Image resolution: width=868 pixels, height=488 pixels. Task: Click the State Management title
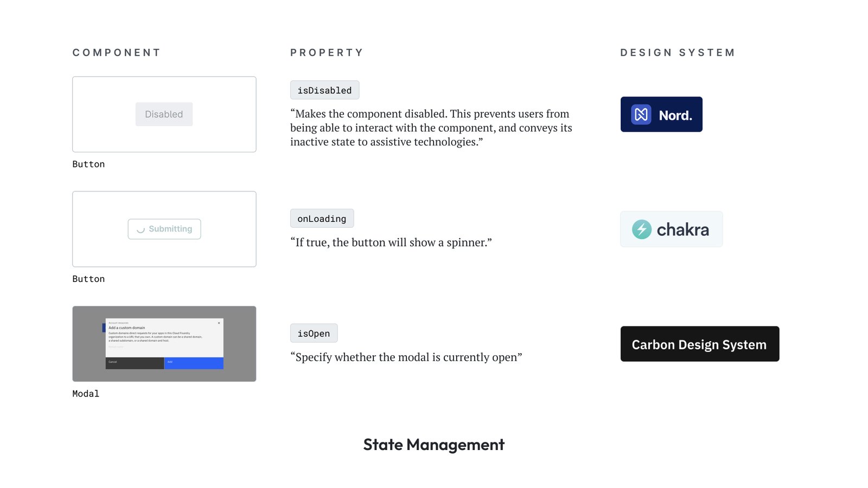[434, 445]
